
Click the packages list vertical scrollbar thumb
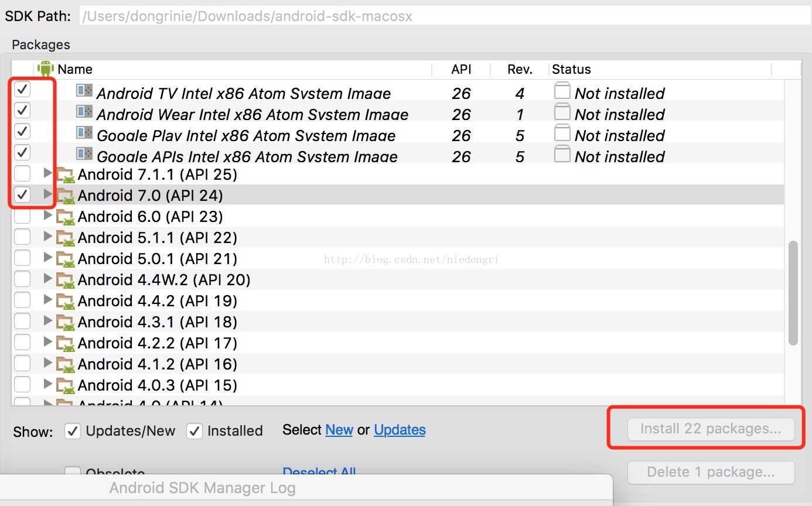tap(793, 293)
